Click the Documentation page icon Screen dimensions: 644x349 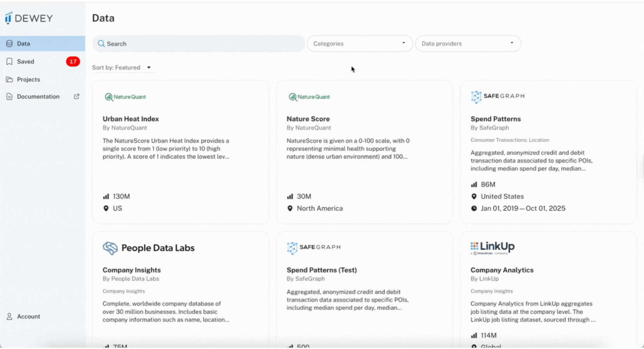(x=9, y=97)
